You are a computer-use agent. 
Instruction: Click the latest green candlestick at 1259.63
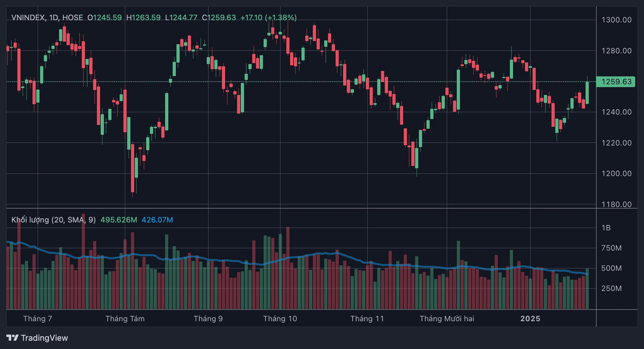pos(587,93)
